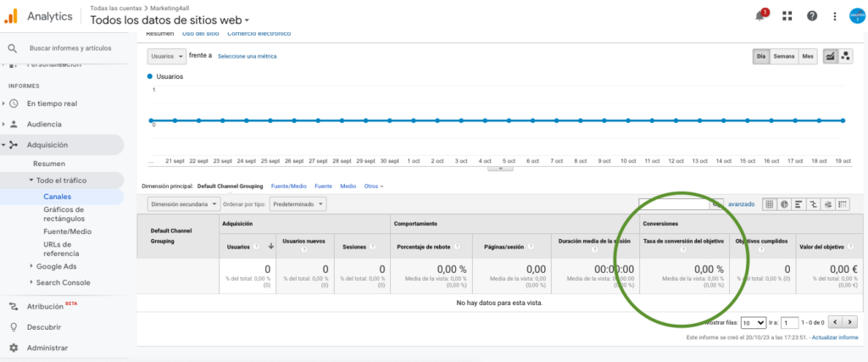
Task: Click the timeline scroll handle below chart
Action: (x=500, y=169)
